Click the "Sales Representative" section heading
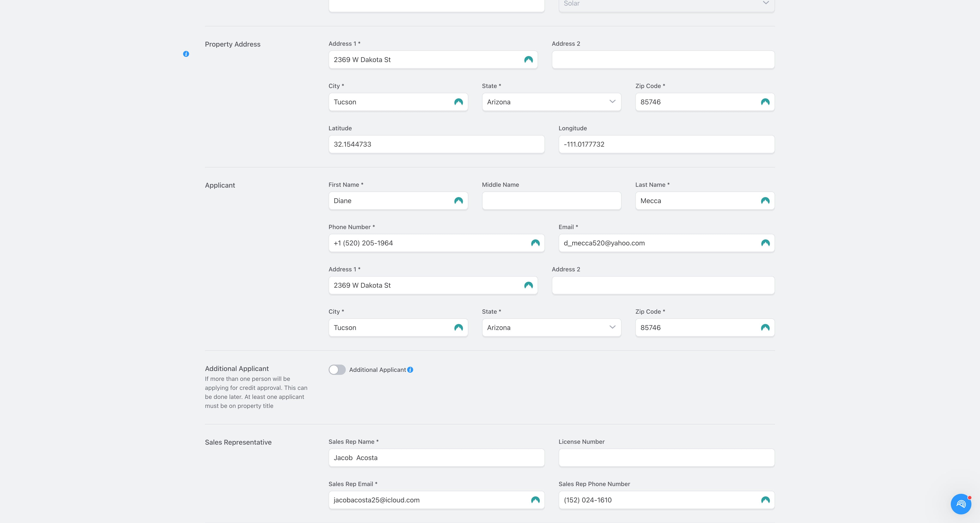 point(238,442)
